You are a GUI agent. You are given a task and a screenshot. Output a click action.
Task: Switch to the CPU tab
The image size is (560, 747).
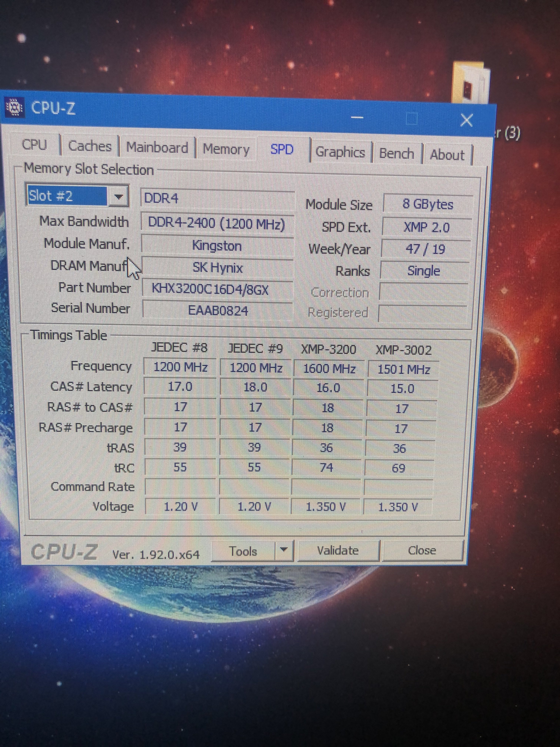(x=34, y=145)
